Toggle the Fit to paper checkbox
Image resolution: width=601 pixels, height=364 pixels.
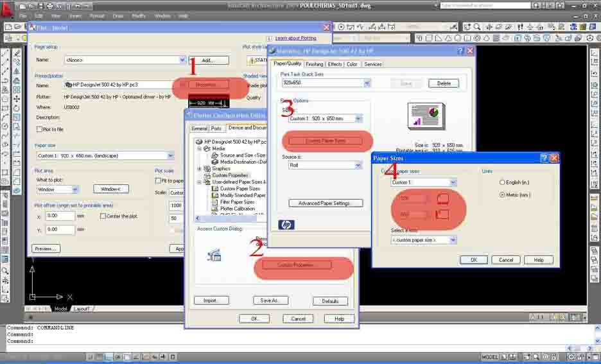coord(157,180)
